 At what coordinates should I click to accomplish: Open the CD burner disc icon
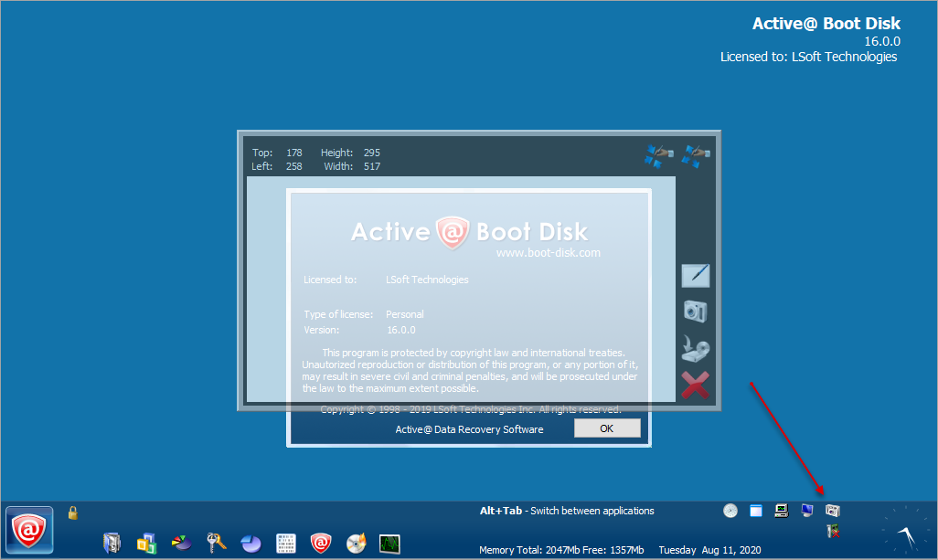tap(356, 544)
